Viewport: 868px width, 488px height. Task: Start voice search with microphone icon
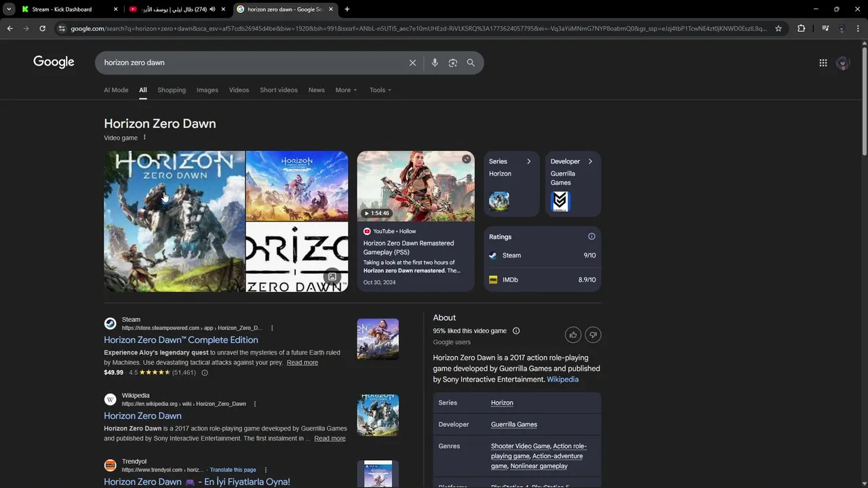click(x=435, y=62)
